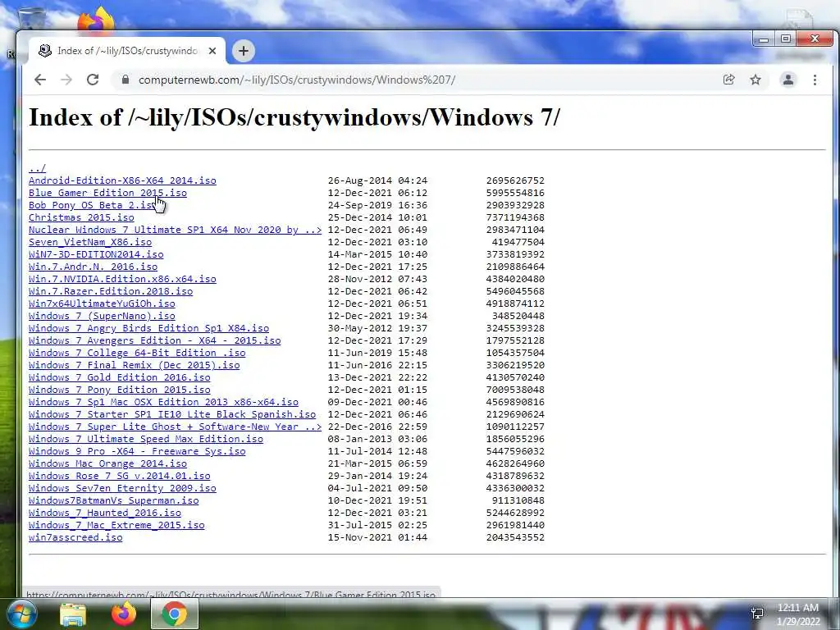The image size is (840, 630).
Task: Open Windows7BatmanVs_Superman.iso
Action: [113, 501]
